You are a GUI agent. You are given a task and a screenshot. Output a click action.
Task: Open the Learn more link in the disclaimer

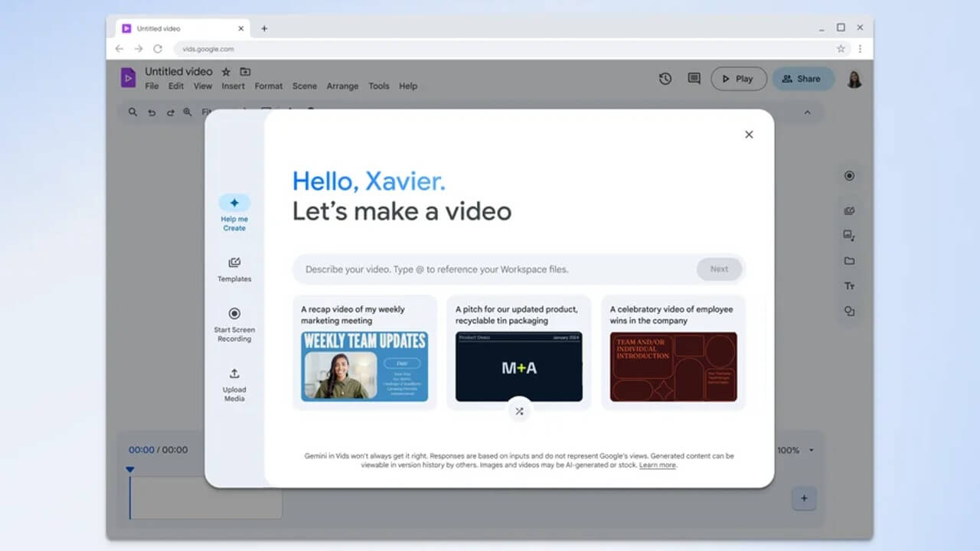click(x=657, y=465)
